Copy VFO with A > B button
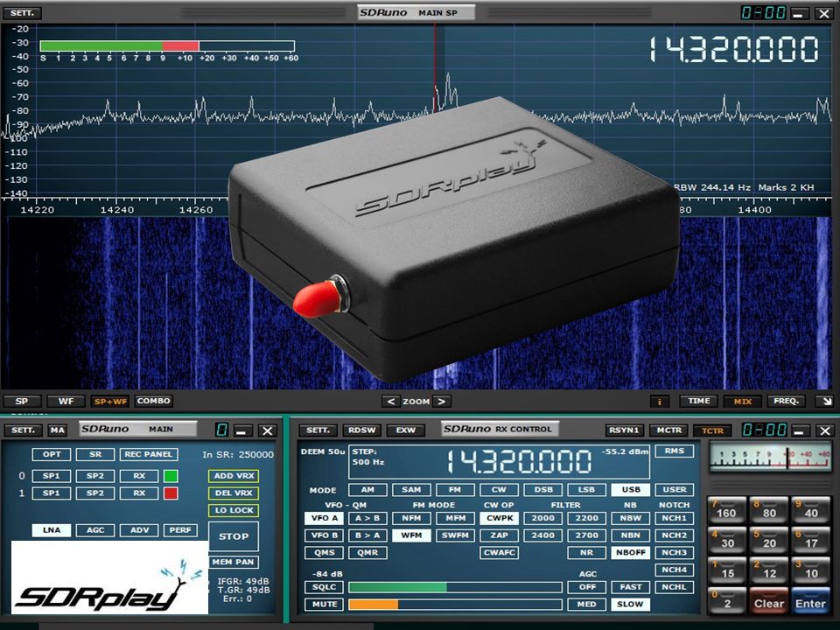The height and width of the screenshot is (630, 840). point(367,518)
